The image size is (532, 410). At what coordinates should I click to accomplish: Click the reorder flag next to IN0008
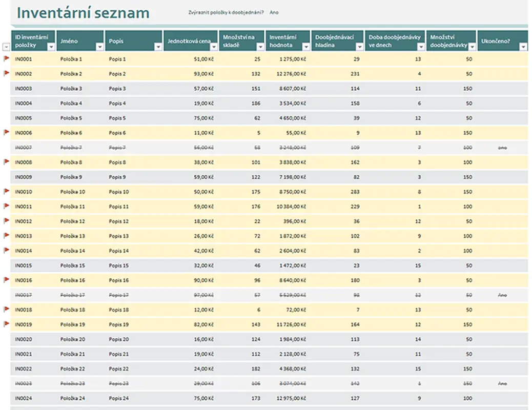click(x=6, y=161)
